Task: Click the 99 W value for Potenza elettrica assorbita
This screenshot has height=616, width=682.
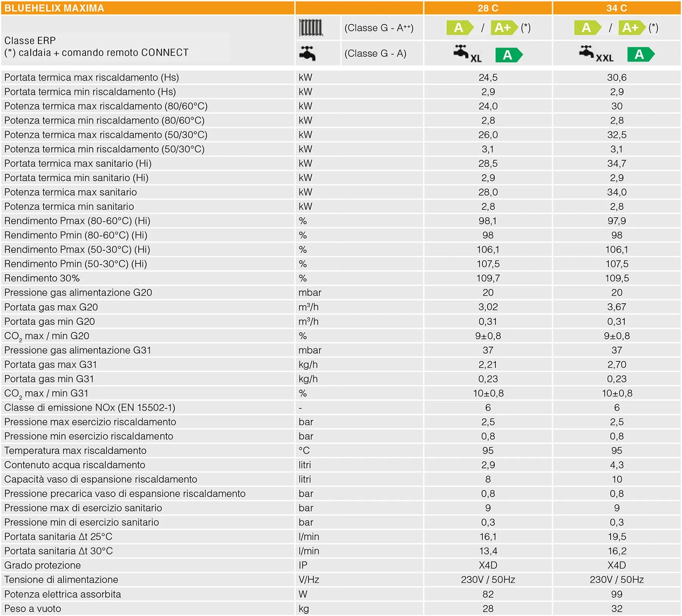Action: coord(616,594)
